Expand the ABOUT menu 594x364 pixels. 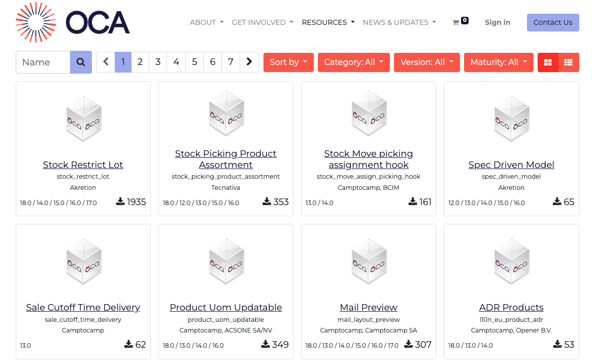(x=207, y=22)
